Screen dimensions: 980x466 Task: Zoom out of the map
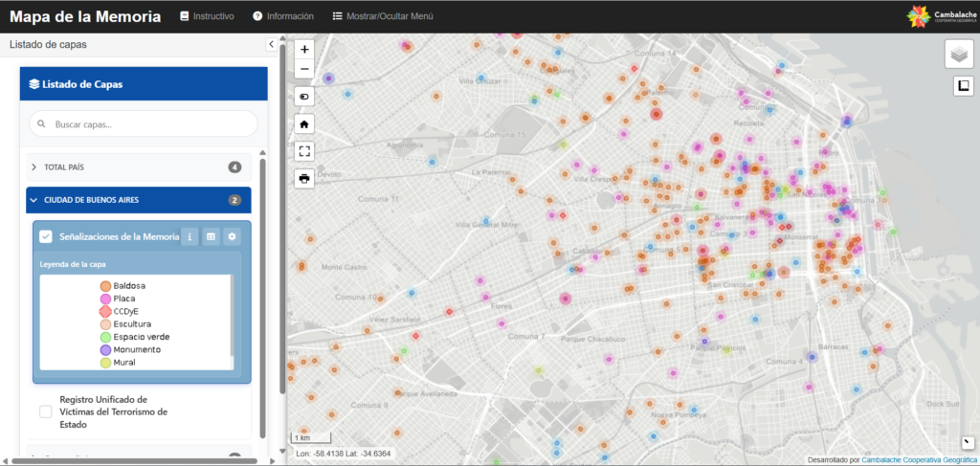[304, 69]
